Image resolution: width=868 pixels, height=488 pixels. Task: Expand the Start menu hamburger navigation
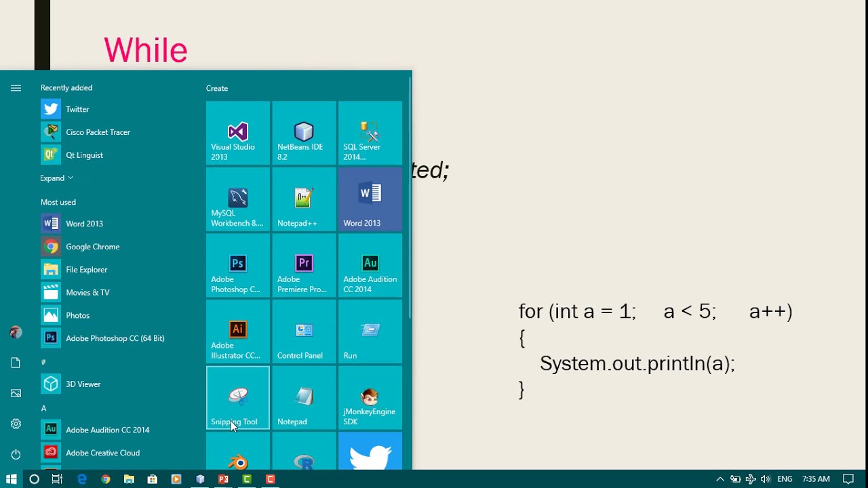coord(16,88)
